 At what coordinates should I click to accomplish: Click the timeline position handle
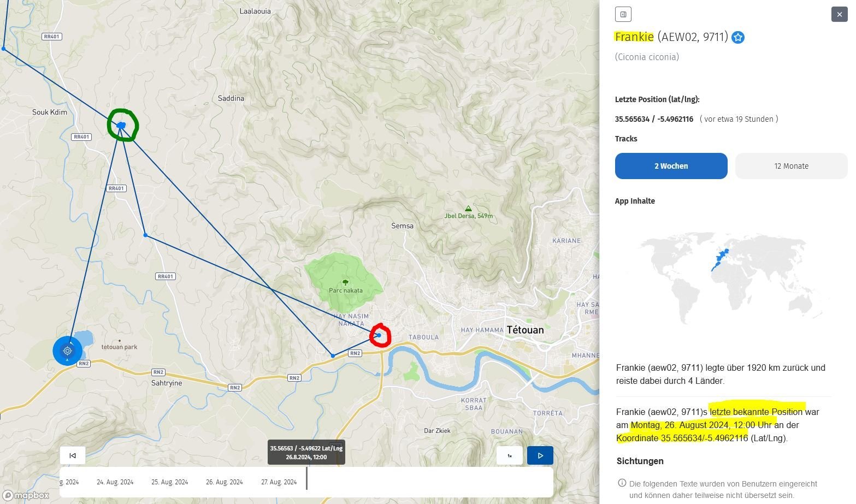pos(306,478)
